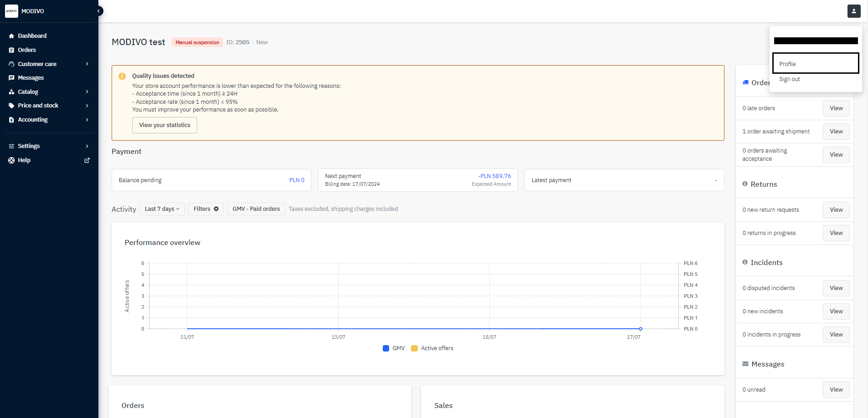This screenshot has width=868, height=418.
Task: Expand the Catalog submenu
Action: coord(87,92)
